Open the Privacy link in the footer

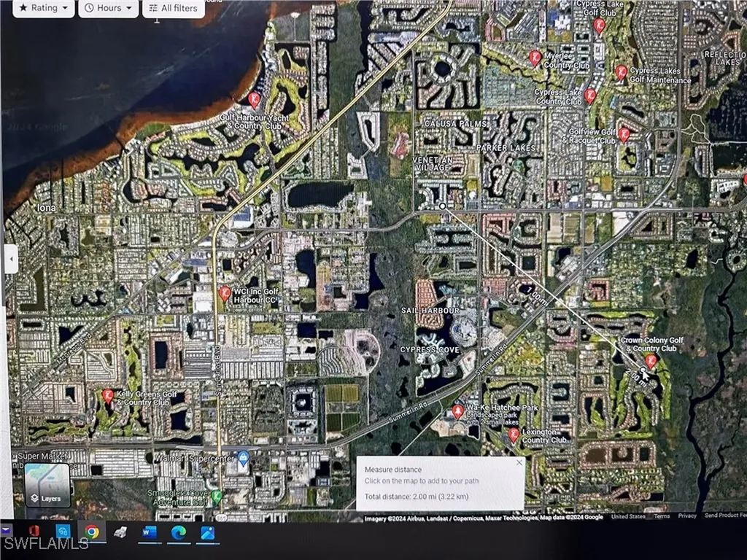[686, 516]
